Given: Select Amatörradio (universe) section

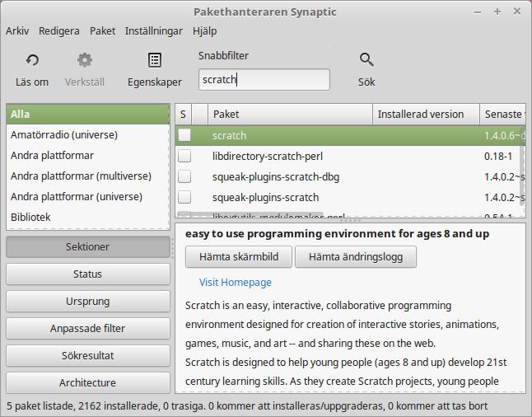Looking at the screenshot, I should point(88,135).
